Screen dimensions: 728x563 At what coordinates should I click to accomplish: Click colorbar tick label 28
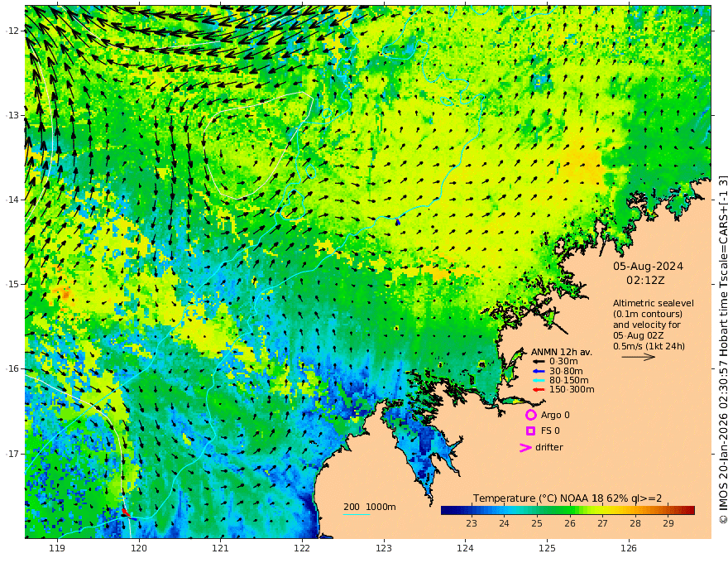click(x=635, y=523)
